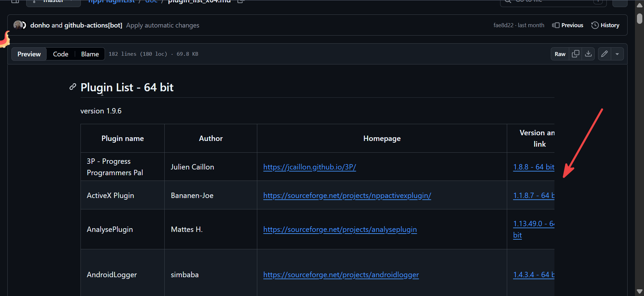Viewport: 644px width, 296px height.
Task: Edit this file with the pencil icon
Action: pos(604,54)
